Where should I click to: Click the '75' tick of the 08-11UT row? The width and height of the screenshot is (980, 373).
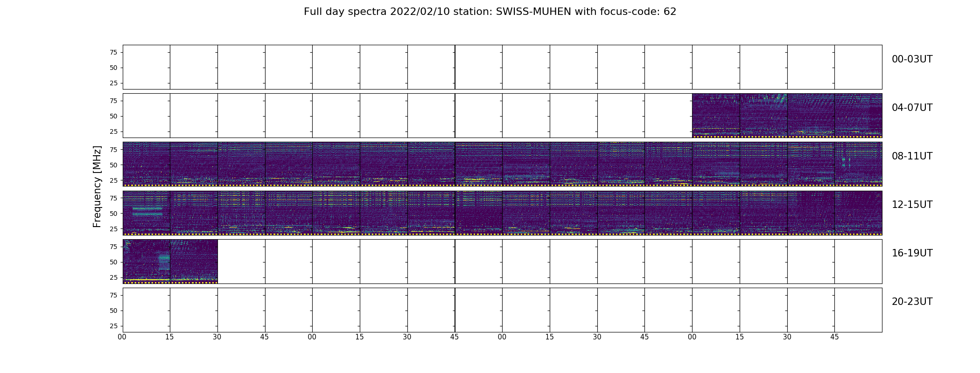click(x=113, y=149)
